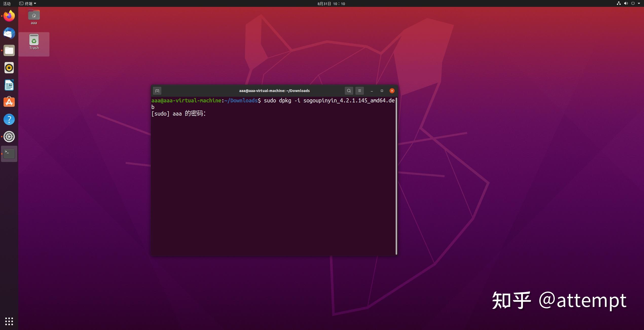Click the network status icon
This screenshot has width=644, height=330.
pos(619,4)
